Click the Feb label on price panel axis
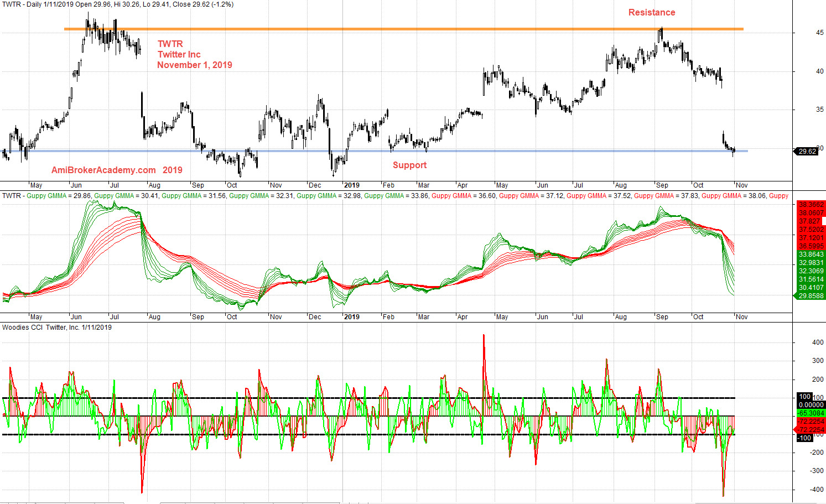This screenshot has width=826, height=504. (x=388, y=185)
